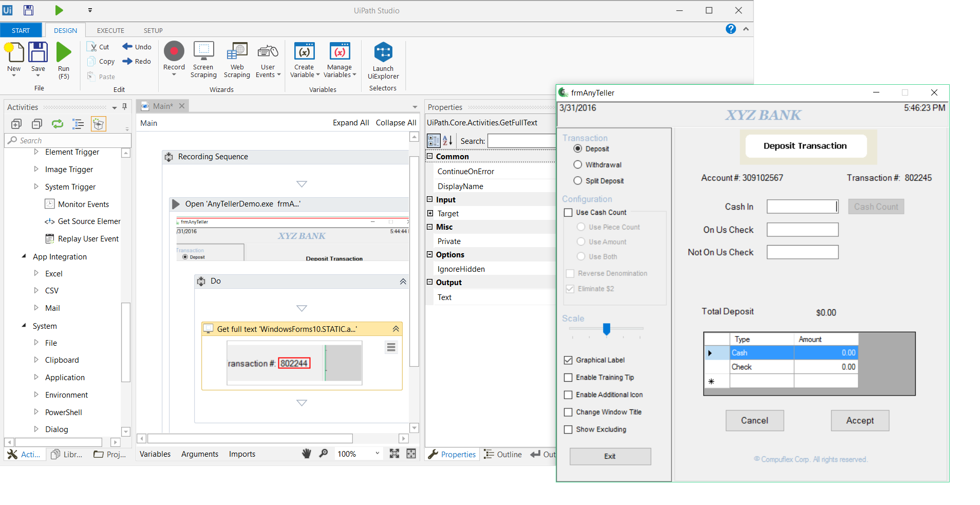This screenshot has height=505, width=980.
Task: Click into the Cash In field
Action: pos(802,207)
